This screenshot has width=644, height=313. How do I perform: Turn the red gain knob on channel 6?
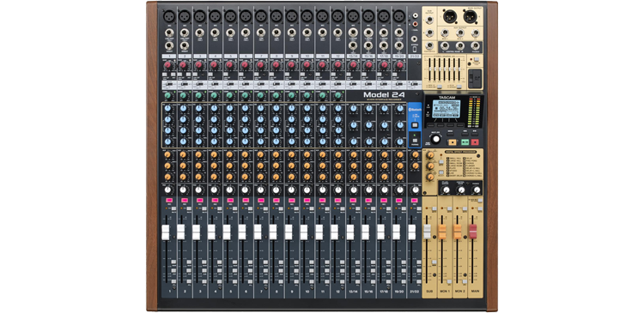(x=245, y=65)
